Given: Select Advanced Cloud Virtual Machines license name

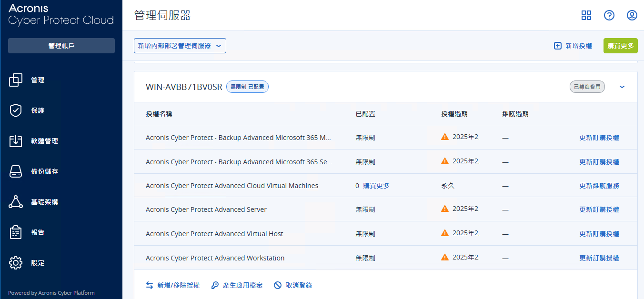Looking at the screenshot, I should (232, 186).
